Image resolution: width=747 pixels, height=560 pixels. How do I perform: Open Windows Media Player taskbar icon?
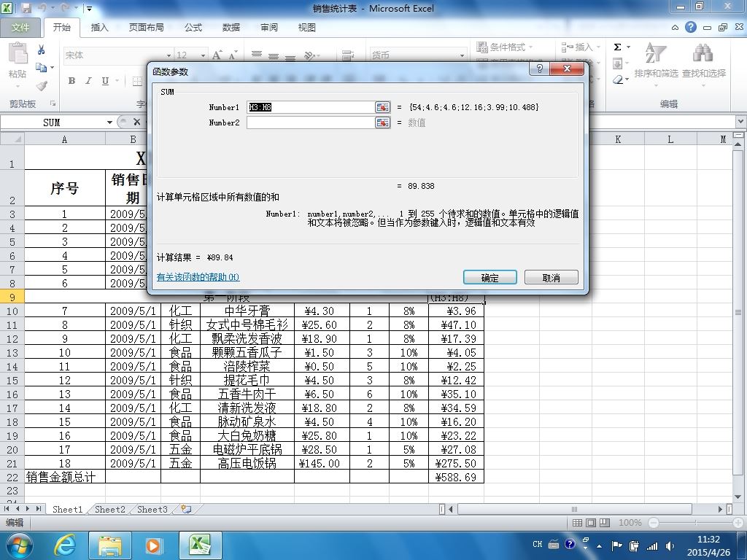(153, 545)
